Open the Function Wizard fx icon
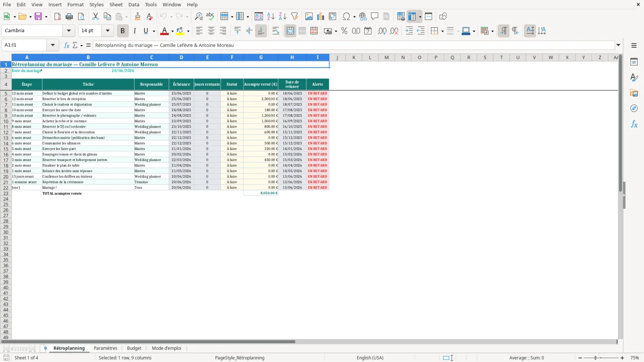Screen dimensions: 644x362 pyautogui.click(x=67, y=45)
